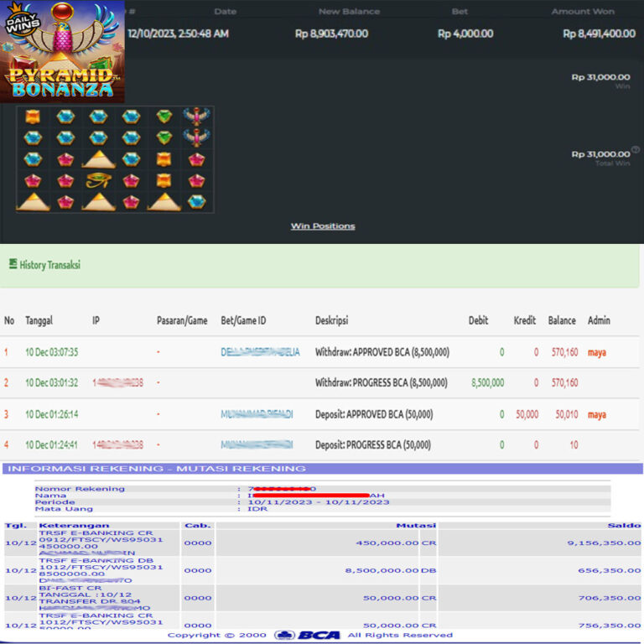Click the bottom-left pyramid symbol in grid
This screenshot has height=644, width=644.
(33, 201)
